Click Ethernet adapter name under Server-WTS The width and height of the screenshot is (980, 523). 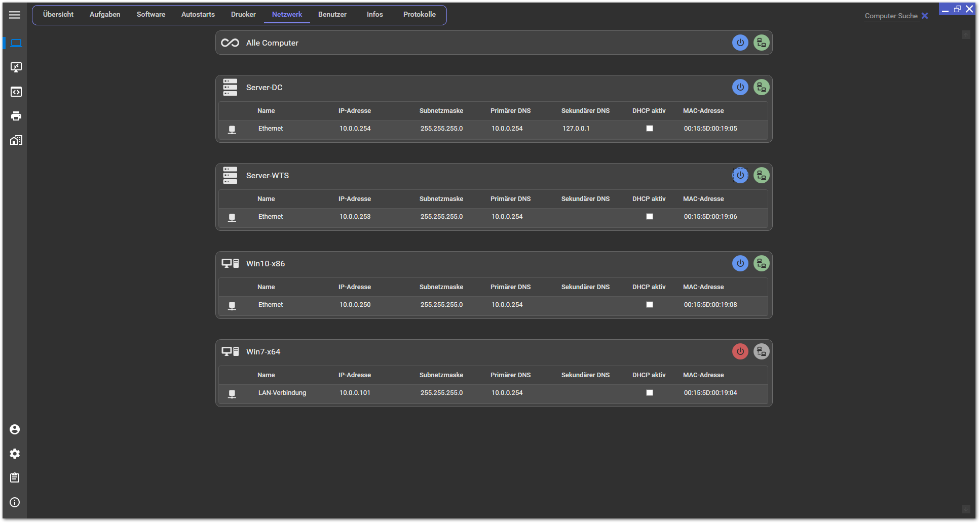(x=271, y=217)
